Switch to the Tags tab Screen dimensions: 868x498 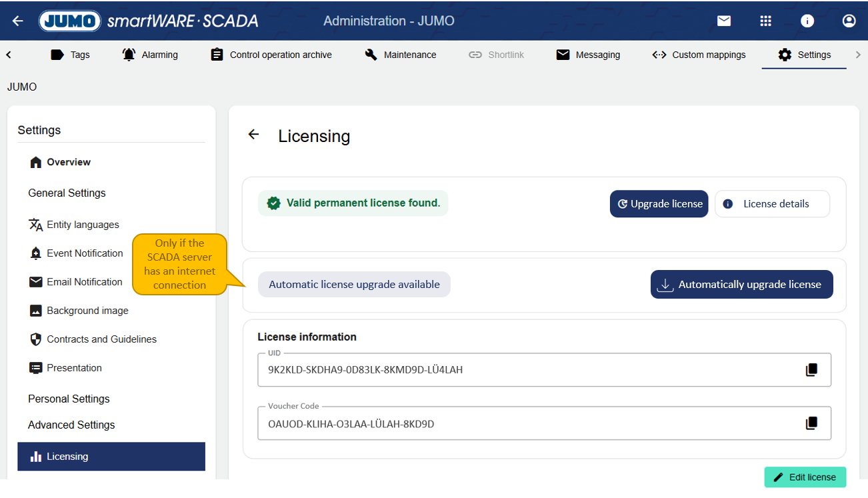[70, 55]
